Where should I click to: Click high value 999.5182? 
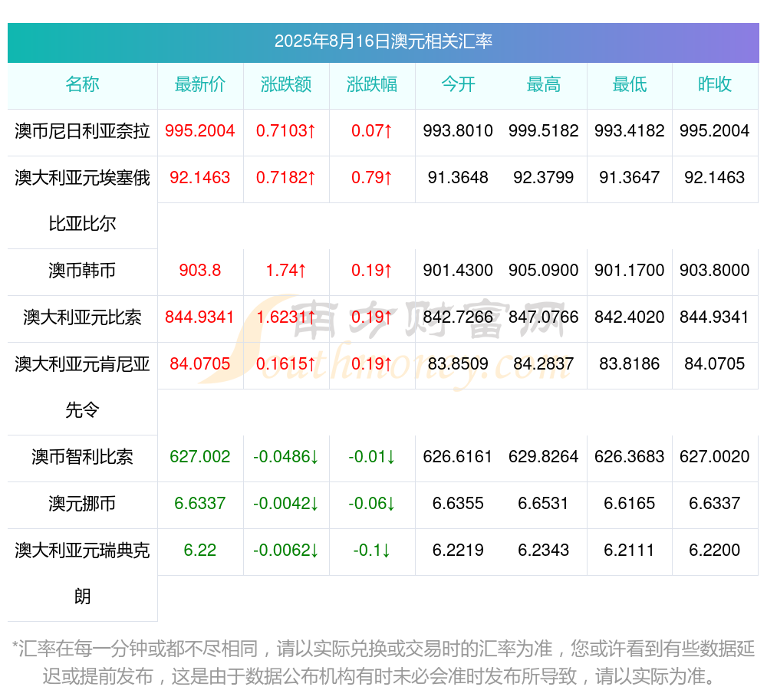[x=544, y=131]
